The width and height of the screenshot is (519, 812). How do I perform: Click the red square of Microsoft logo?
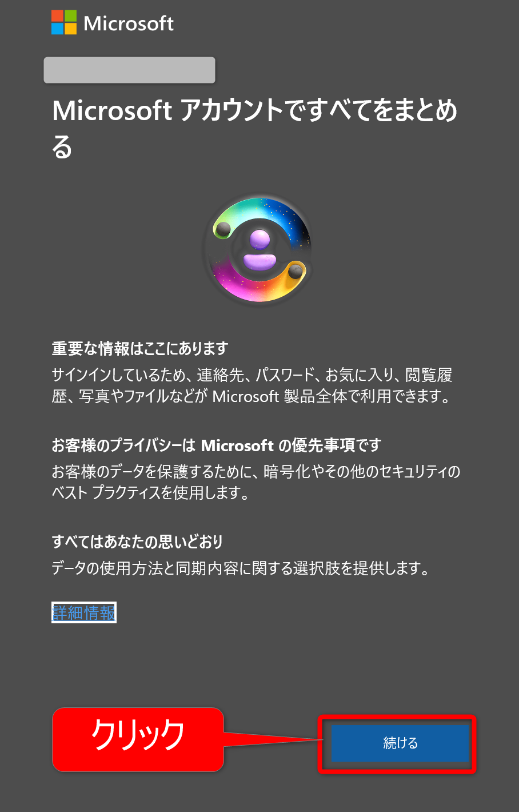click(57, 16)
